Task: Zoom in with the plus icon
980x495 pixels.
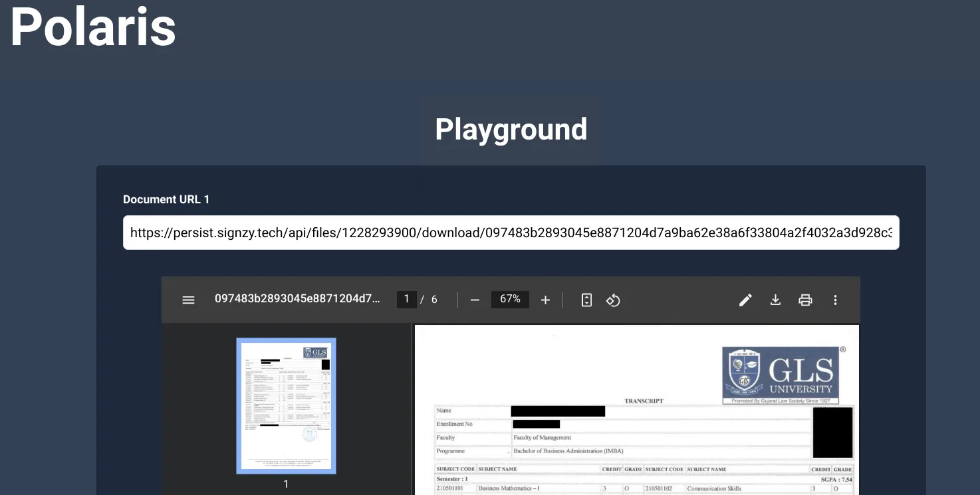Action: (x=545, y=300)
